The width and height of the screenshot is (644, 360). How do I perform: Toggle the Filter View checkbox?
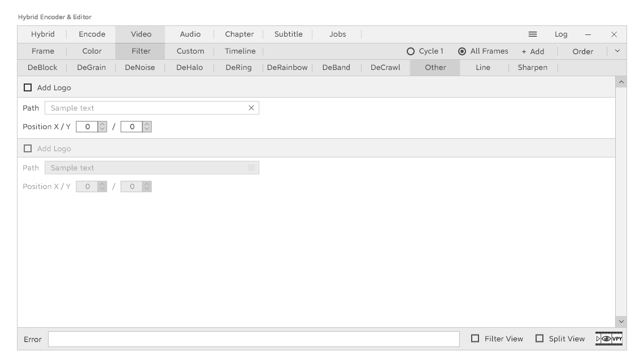coord(475,339)
